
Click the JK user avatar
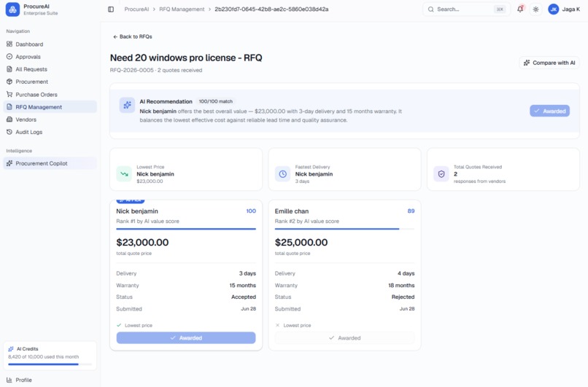point(554,9)
